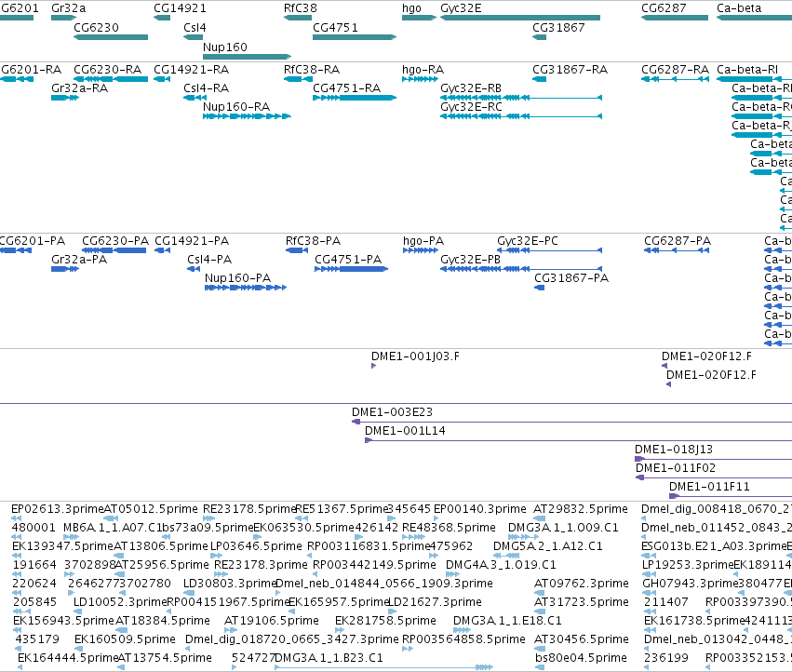792x672 pixels.
Task: Click the Csl4-PA protein label
Action: point(209,260)
